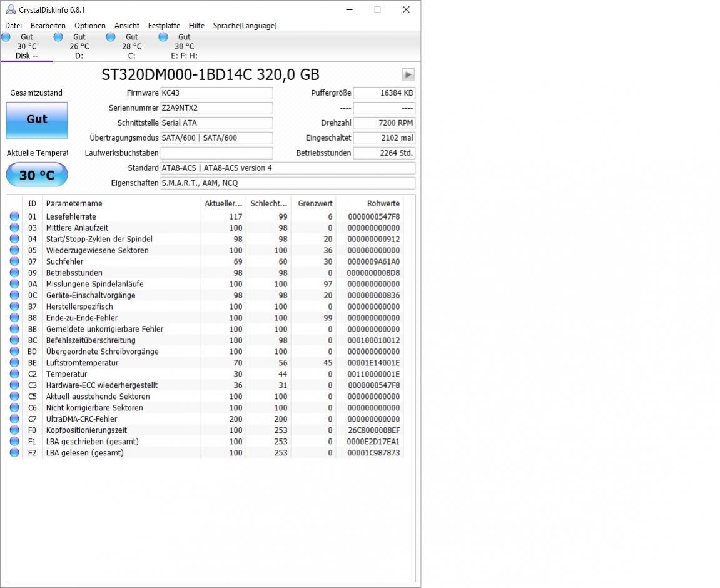This screenshot has width=720, height=588.
Task: Click the empty Laufwerksbuchstaben field
Action: pyautogui.click(x=216, y=153)
